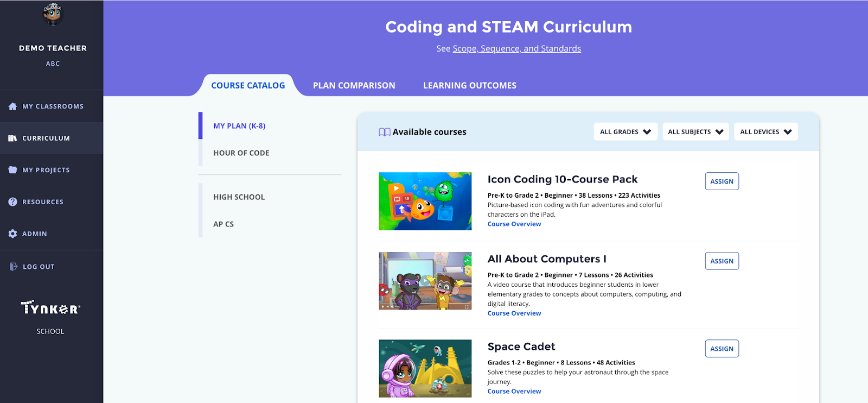Assign the Icon Coding 10-Course Pack

tap(722, 181)
